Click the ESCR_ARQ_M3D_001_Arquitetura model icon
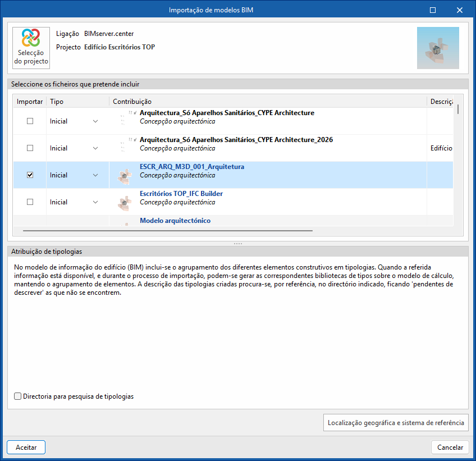This screenshot has height=461, width=476. coord(125,176)
